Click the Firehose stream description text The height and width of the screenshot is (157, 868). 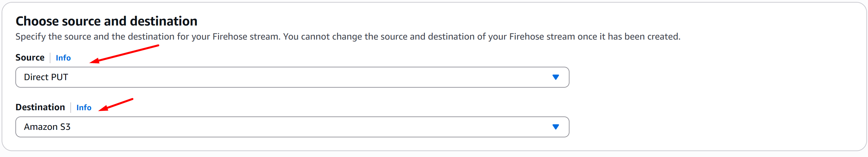point(347,36)
